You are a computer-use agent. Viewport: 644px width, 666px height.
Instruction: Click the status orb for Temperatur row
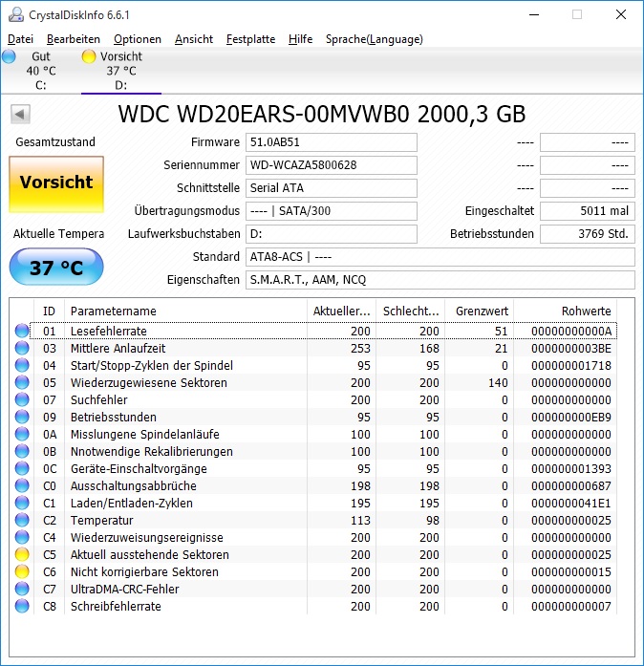22,521
